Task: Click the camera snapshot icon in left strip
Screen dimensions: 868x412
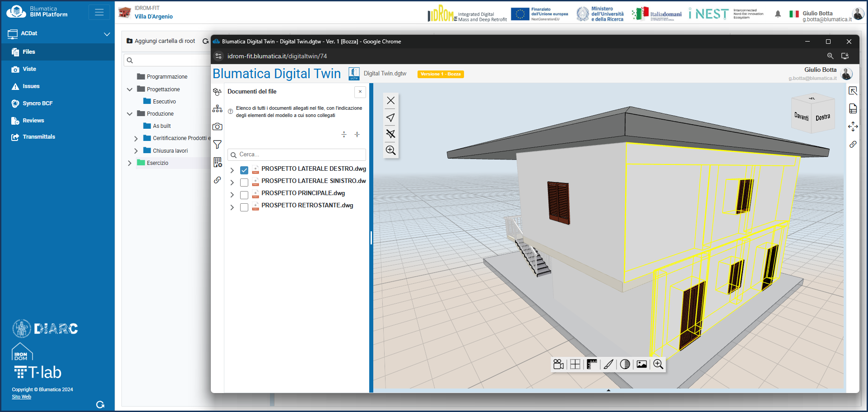Action: (217, 126)
